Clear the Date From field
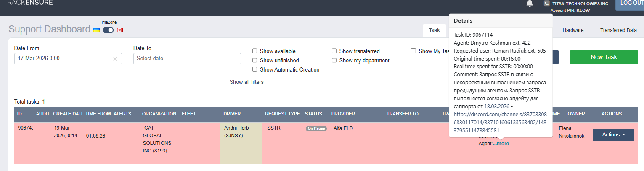 click(x=115, y=59)
